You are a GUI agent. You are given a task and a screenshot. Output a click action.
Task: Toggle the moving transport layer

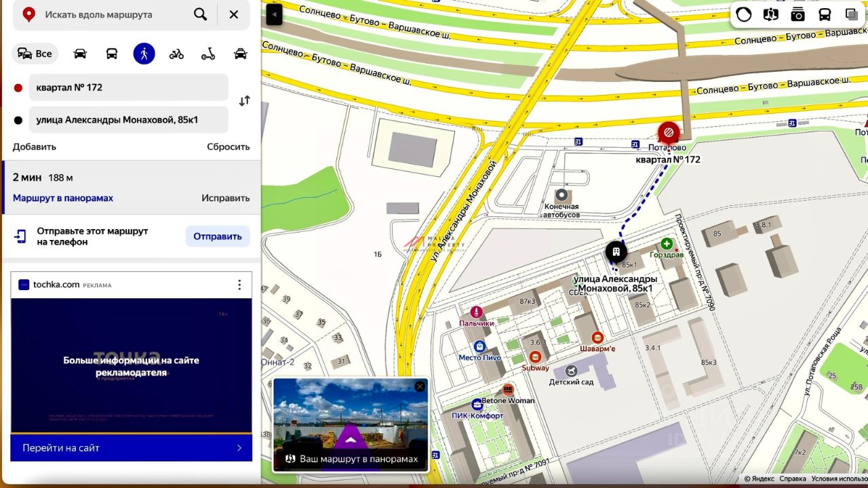tap(825, 14)
